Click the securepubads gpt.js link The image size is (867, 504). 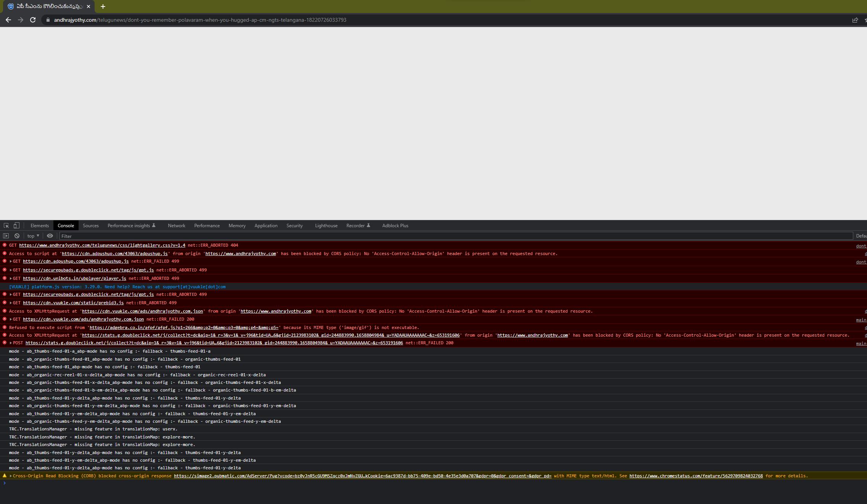88,270
